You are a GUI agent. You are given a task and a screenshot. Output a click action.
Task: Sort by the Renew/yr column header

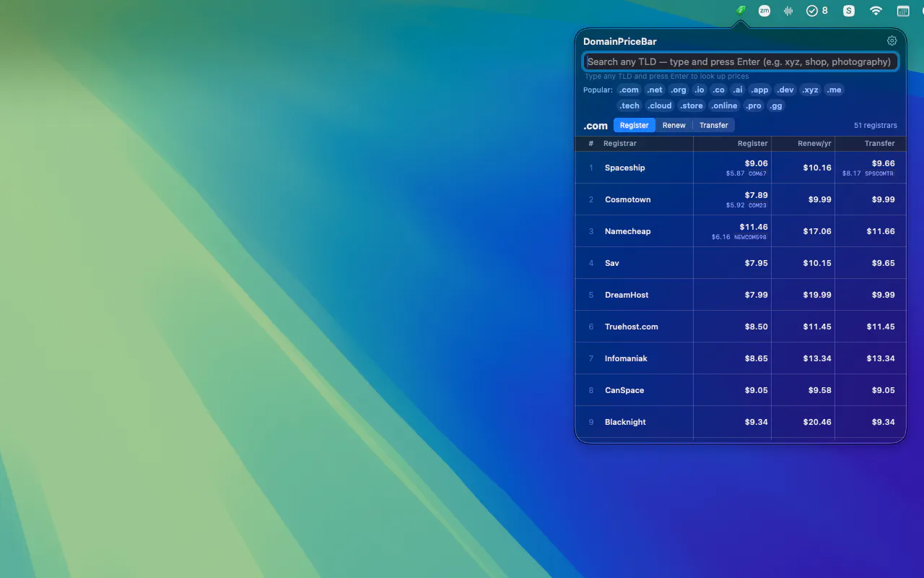[x=814, y=143]
